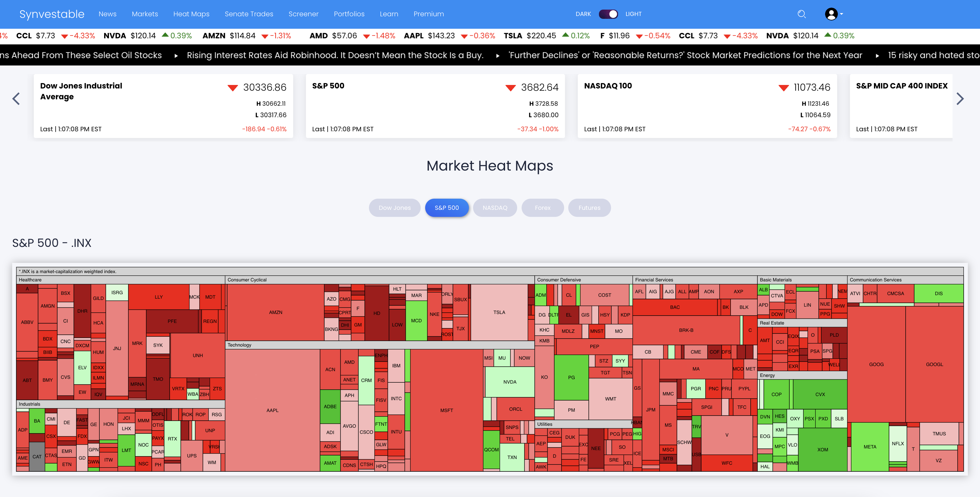Click the Industrials sector header

pos(121,404)
